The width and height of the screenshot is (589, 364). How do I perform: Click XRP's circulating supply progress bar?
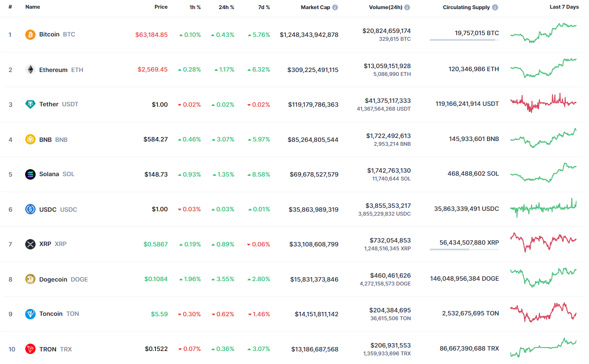(464, 249)
